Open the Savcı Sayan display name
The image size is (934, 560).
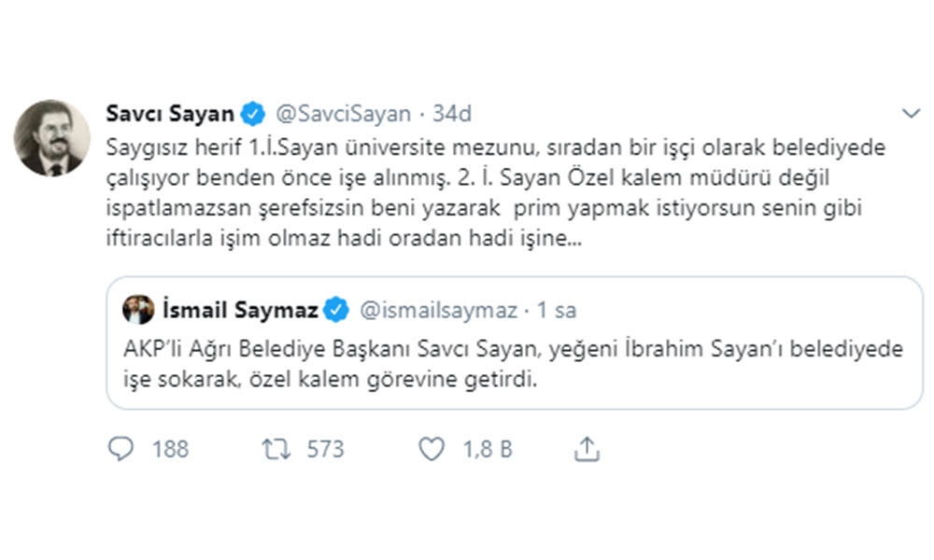click(x=171, y=114)
